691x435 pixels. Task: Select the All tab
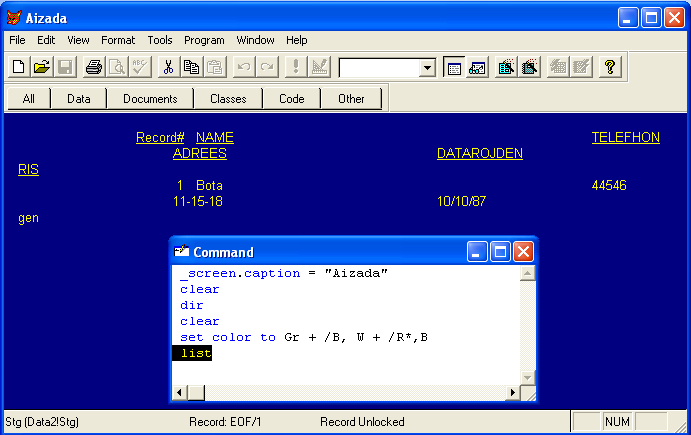29,99
